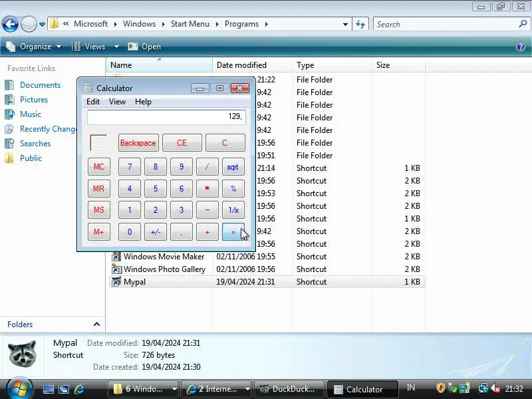Sort by the Type column header
532x399 pixels.
point(332,65)
